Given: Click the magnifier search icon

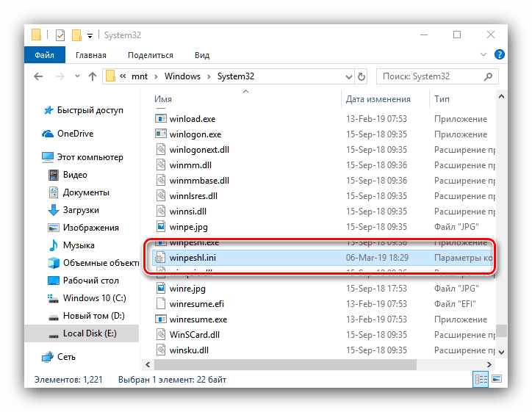Looking at the screenshot, I should click(488, 76).
